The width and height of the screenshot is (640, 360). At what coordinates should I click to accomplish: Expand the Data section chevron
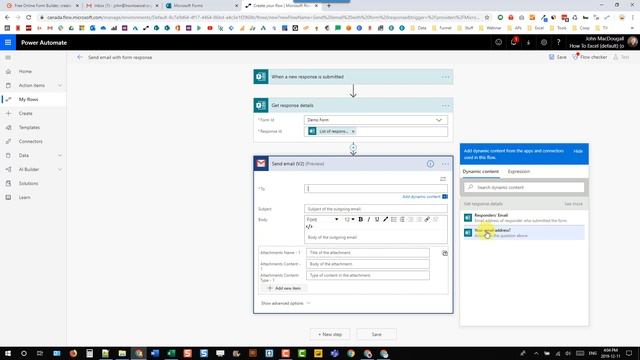point(60,156)
